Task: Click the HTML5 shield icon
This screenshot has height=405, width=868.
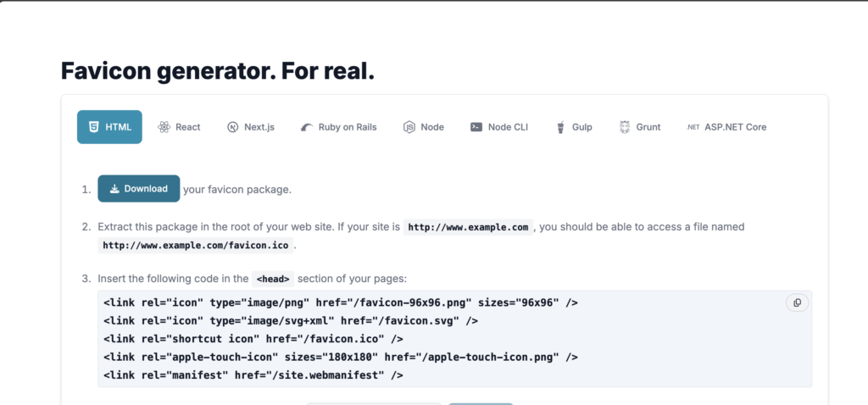Action: click(x=93, y=127)
